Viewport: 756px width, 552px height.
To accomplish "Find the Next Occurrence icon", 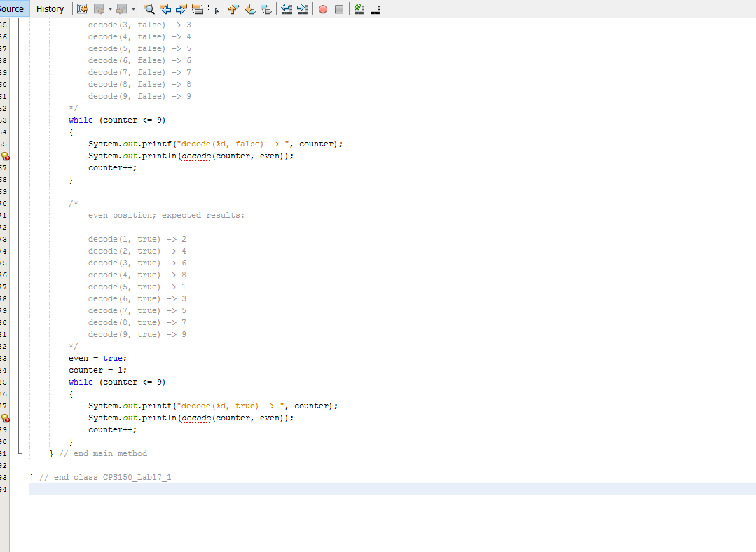I will pyautogui.click(x=181, y=8).
